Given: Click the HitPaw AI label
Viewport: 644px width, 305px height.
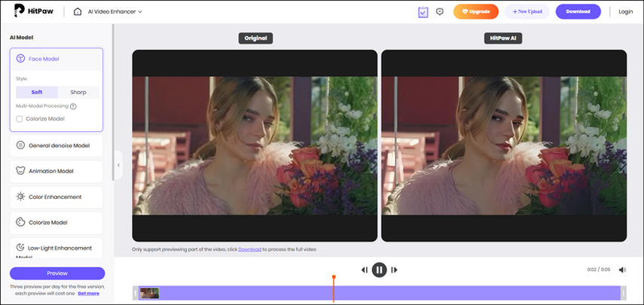Looking at the screenshot, I should pyautogui.click(x=503, y=38).
